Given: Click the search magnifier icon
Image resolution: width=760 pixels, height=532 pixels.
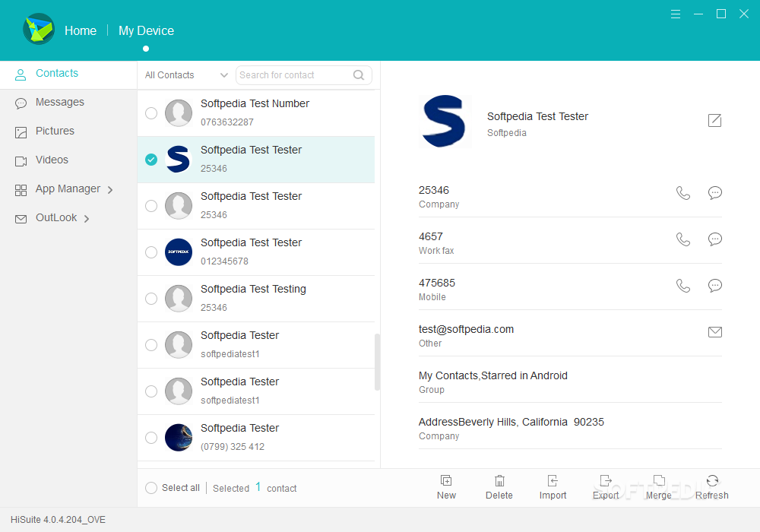Looking at the screenshot, I should click(x=359, y=75).
